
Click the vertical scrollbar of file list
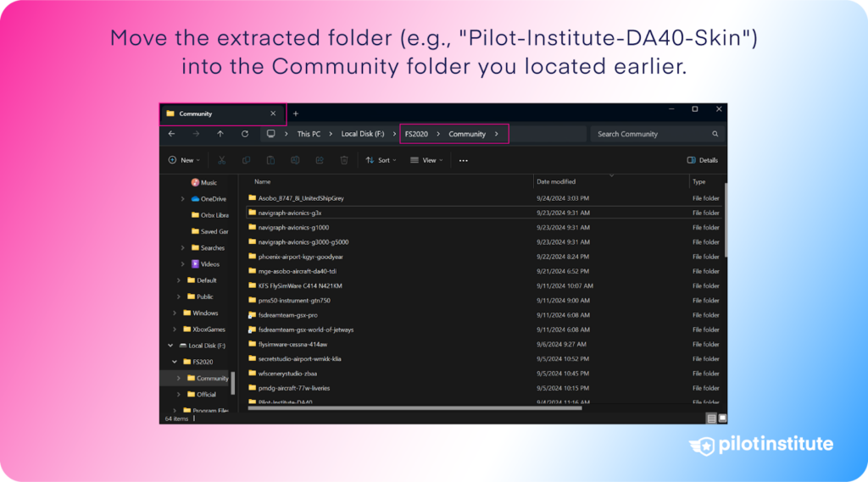(x=726, y=219)
